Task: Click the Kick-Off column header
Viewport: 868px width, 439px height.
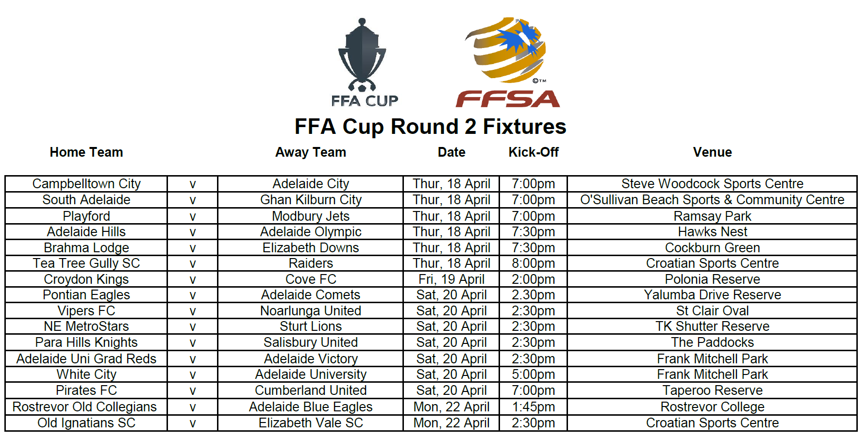Action: (x=534, y=152)
